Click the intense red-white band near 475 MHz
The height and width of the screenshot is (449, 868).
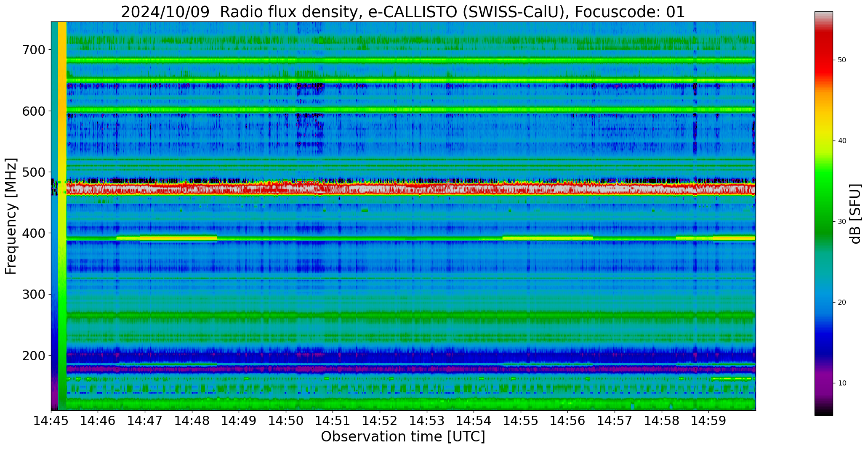coord(411,189)
